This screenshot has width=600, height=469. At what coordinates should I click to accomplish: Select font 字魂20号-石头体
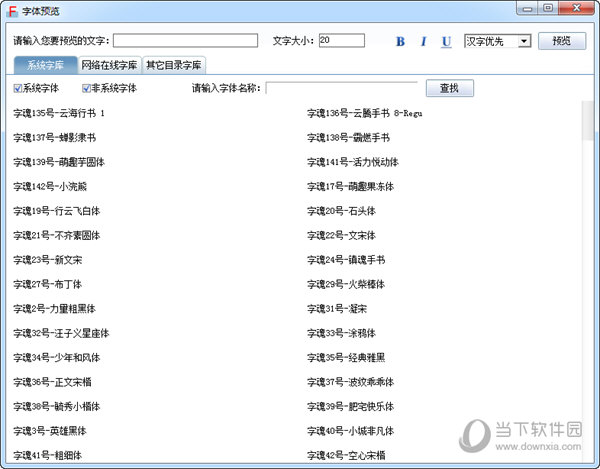click(x=341, y=211)
